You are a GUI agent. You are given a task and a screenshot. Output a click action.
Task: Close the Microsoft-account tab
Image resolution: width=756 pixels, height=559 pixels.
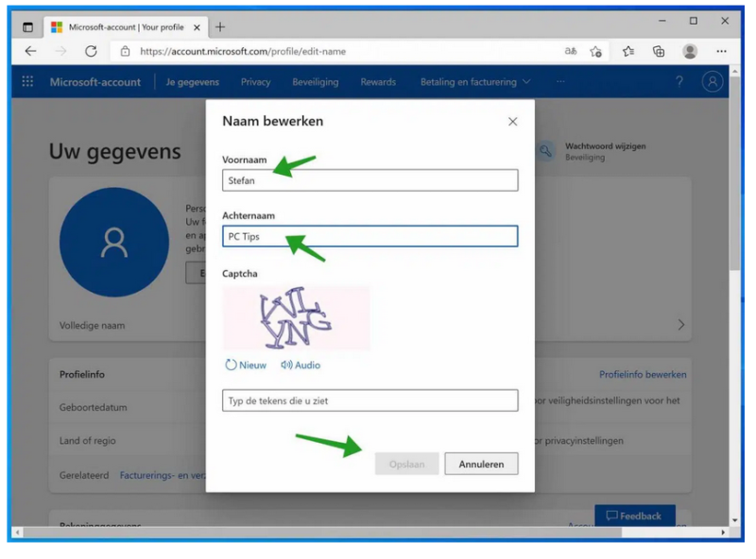click(197, 27)
